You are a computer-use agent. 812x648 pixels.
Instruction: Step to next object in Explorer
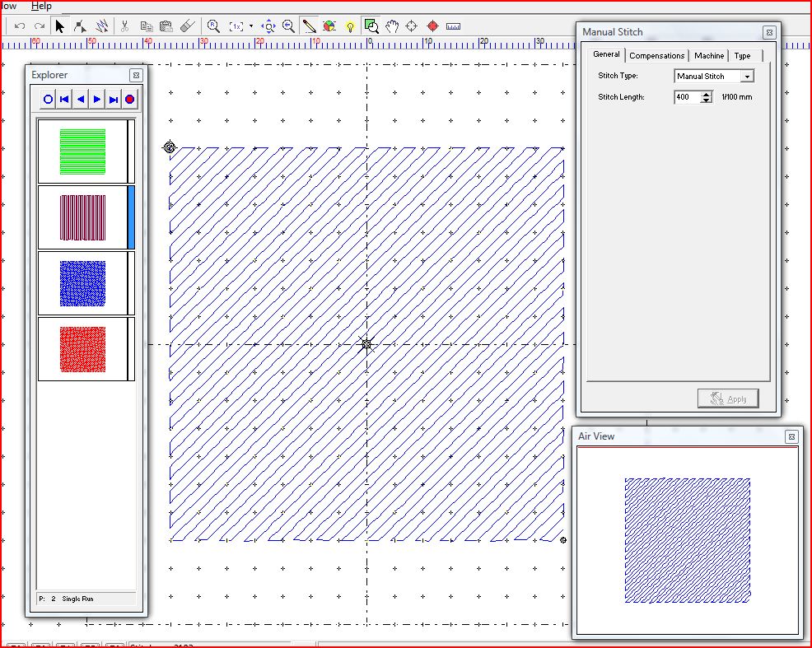point(97,100)
